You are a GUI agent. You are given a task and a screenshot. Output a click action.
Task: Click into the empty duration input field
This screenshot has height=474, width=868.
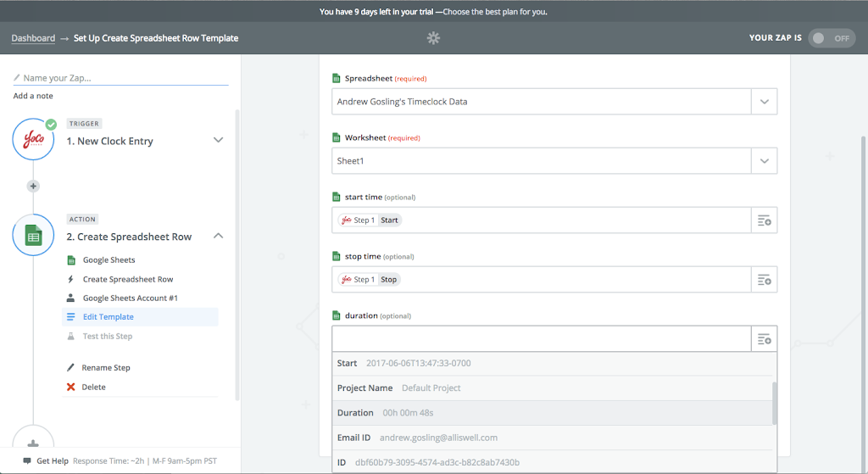[x=542, y=339]
